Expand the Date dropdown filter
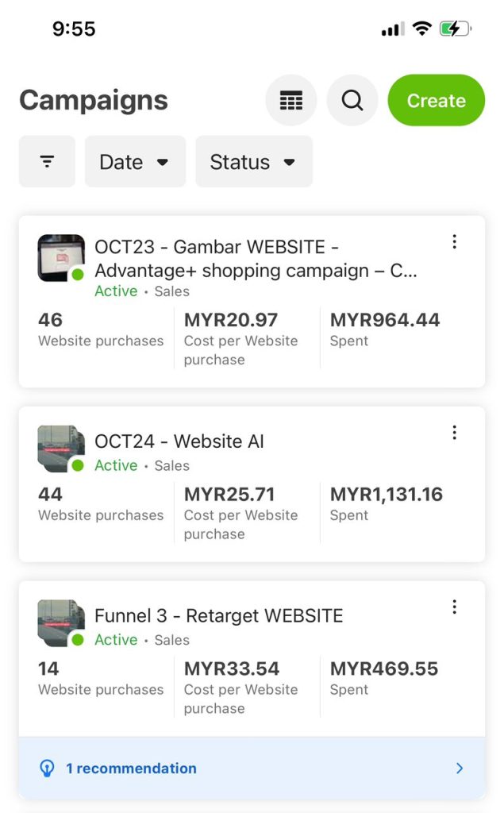504x813 pixels. click(135, 162)
